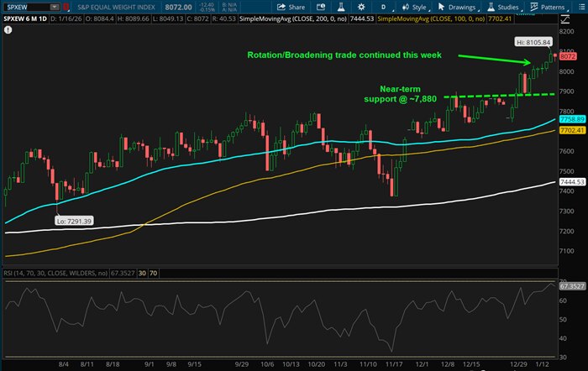
Task: Click the standalone flask icon in the toolbar
Action: click(x=341, y=7)
